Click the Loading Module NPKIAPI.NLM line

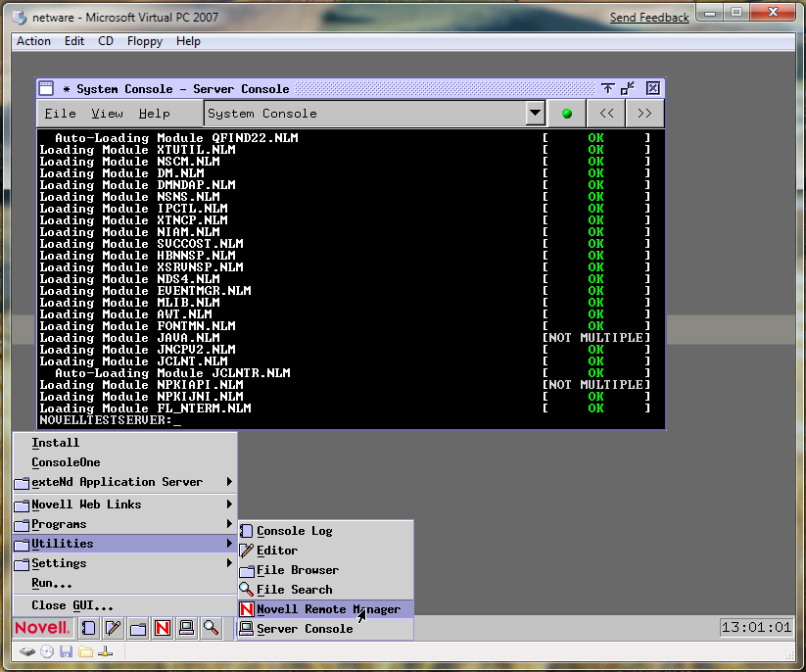point(141,385)
